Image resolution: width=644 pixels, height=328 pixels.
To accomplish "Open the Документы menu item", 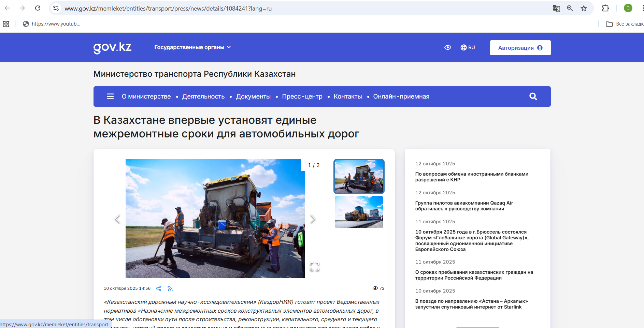I will point(253,96).
